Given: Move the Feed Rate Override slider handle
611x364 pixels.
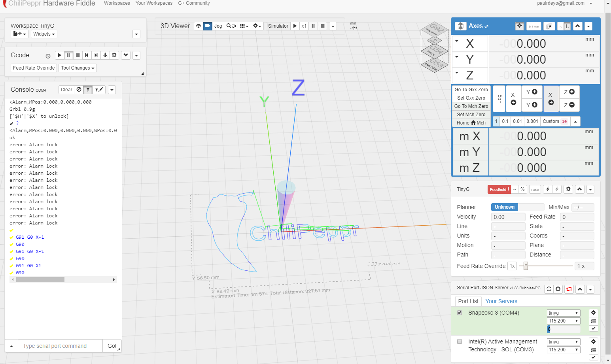Looking at the screenshot, I should (526, 266).
